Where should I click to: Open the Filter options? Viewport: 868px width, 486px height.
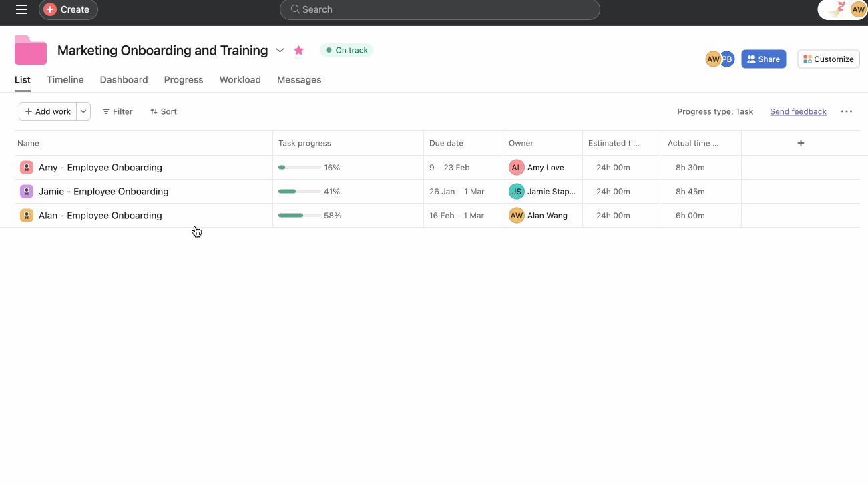(118, 111)
